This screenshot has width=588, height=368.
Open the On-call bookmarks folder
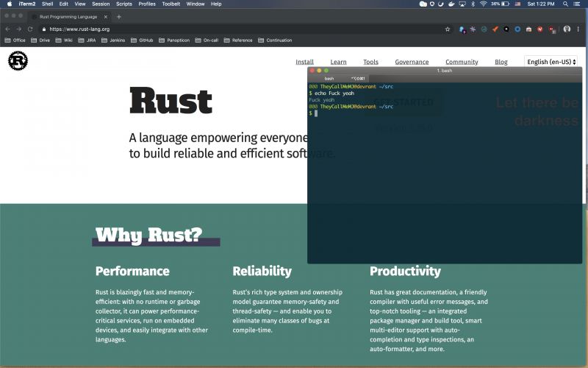pyautogui.click(x=207, y=40)
